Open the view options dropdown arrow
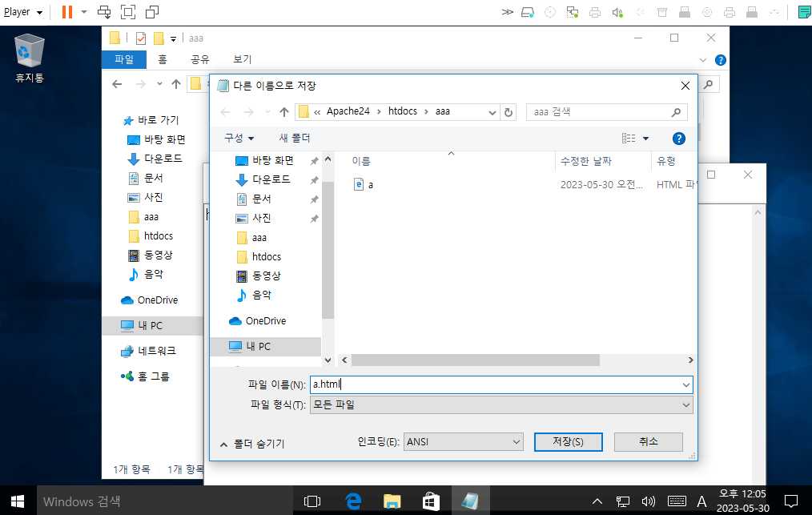The width and height of the screenshot is (812, 515). [645, 139]
